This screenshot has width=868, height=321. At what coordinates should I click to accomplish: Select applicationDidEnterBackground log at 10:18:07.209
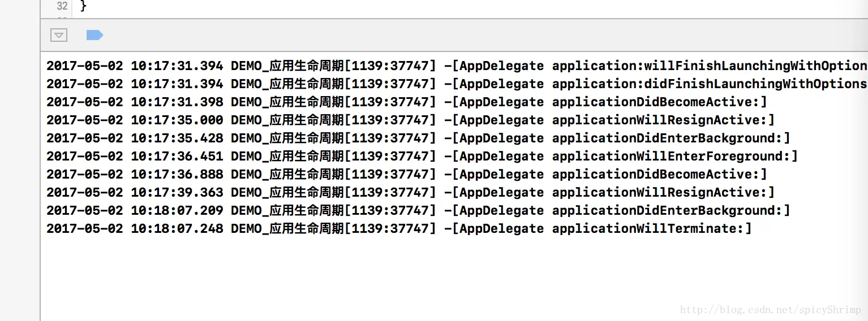[x=418, y=210]
